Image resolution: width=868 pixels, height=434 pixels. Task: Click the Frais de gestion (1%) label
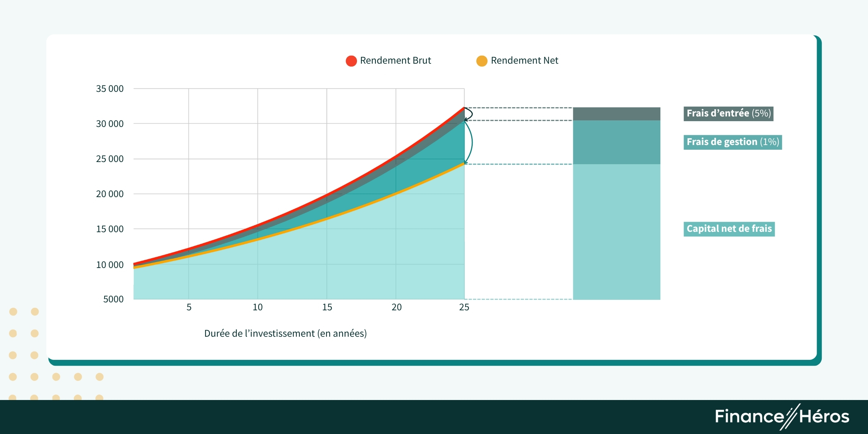tap(732, 142)
